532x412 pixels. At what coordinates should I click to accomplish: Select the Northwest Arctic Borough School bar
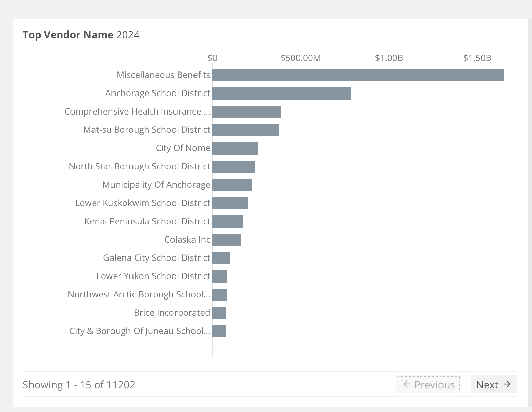(220, 295)
